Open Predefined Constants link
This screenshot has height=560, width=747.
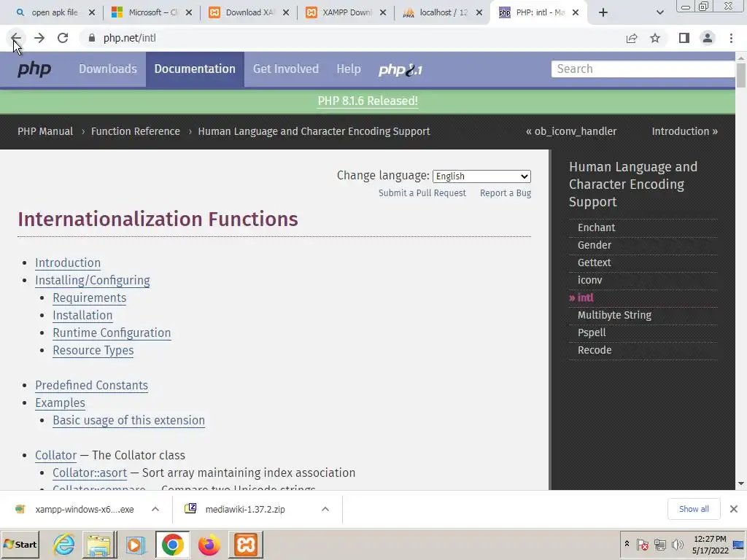click(x=91, y=385)
